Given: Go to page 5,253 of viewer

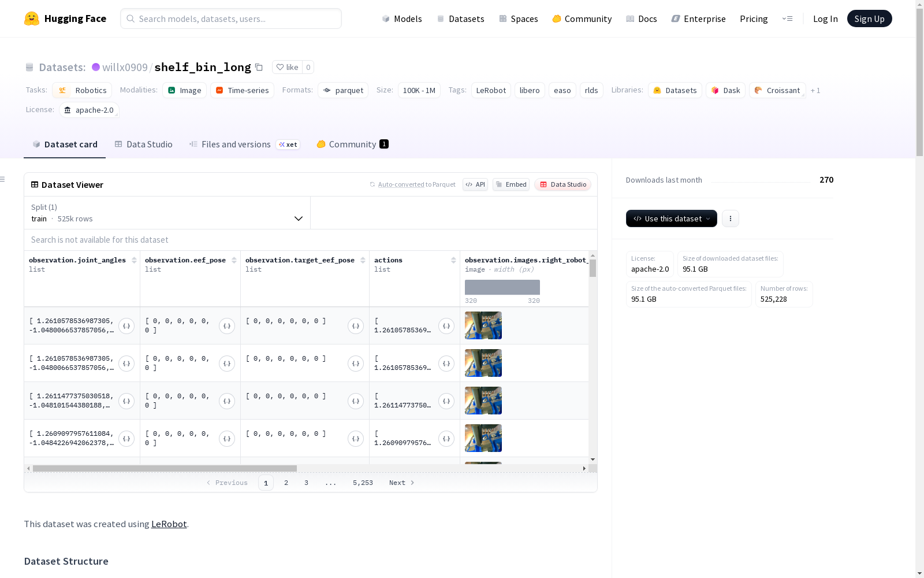Looking at the screenshot, I should tap(363, 483).
